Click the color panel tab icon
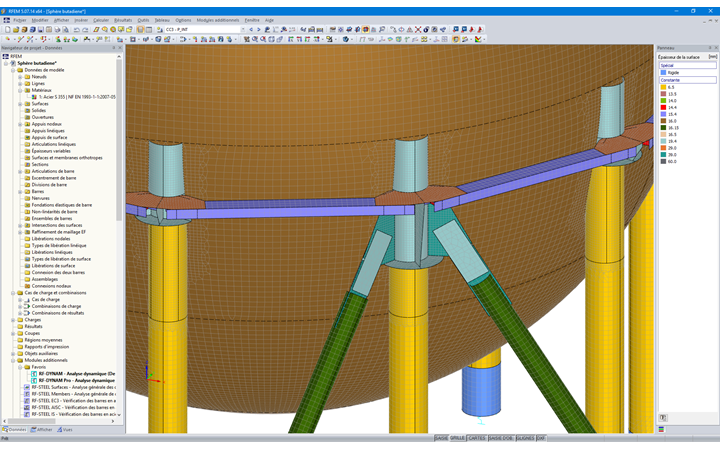The height and width of the screenshot is (450, 720). point(661,429)
